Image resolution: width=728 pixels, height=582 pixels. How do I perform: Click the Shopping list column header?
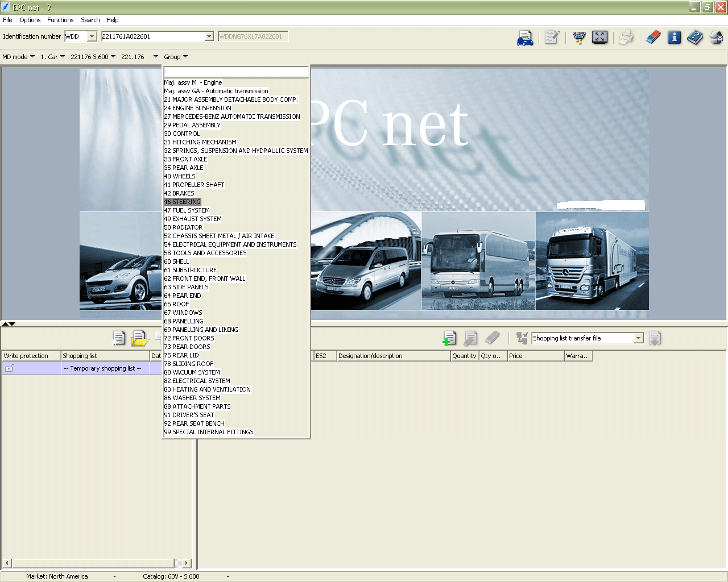point(105,356)
